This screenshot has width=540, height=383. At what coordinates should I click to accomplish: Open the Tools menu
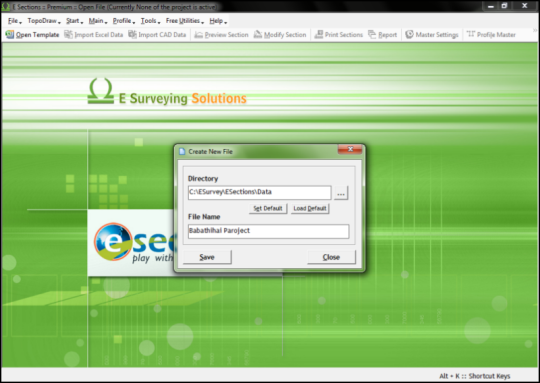[x=150, y=21]
